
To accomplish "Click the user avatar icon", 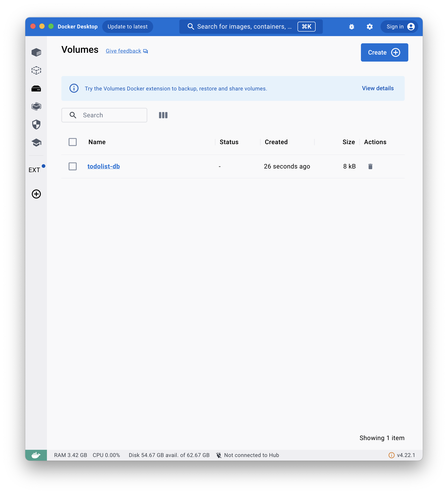I will pos(411,26).
